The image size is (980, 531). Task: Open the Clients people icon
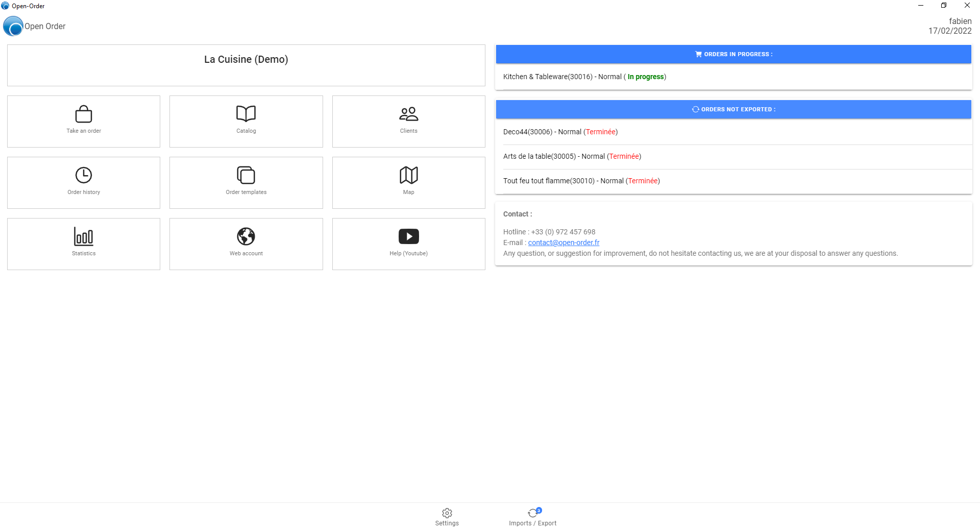tap(409, 113)
